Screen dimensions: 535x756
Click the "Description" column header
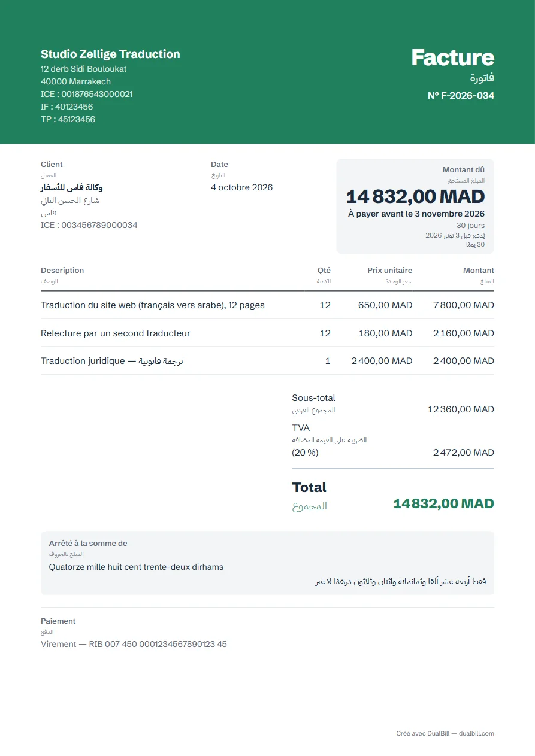pos(62,271)
